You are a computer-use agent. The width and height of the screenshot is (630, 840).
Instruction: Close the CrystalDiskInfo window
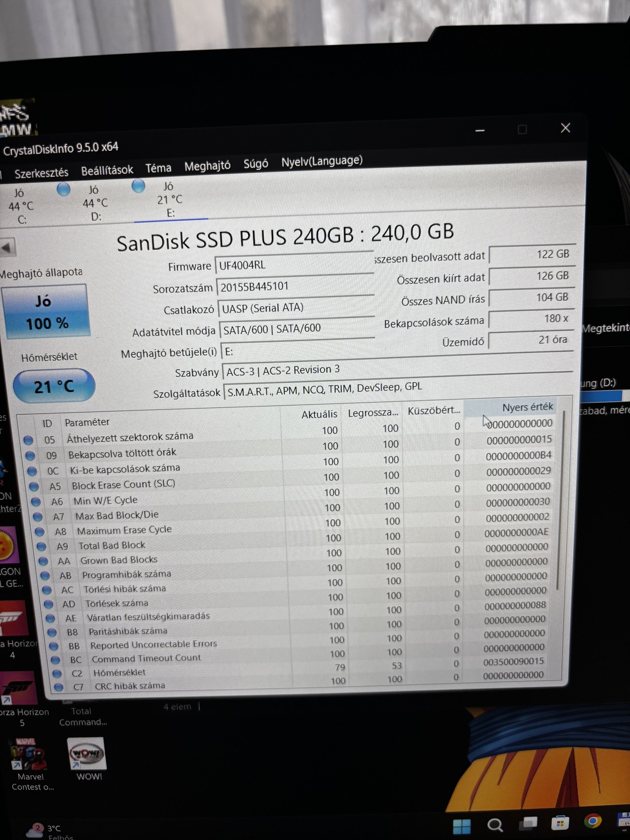[566, 128]
